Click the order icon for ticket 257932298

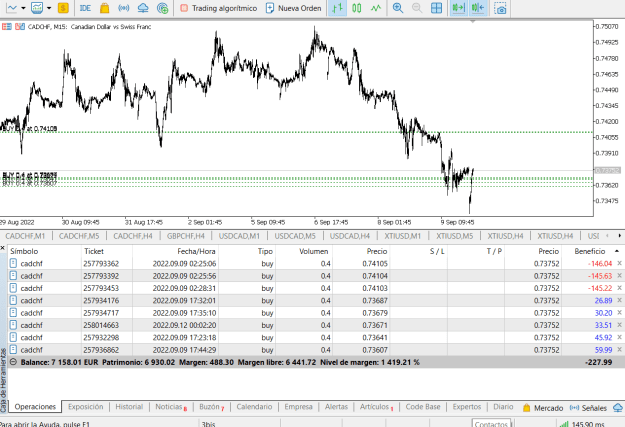pos(13,337)
